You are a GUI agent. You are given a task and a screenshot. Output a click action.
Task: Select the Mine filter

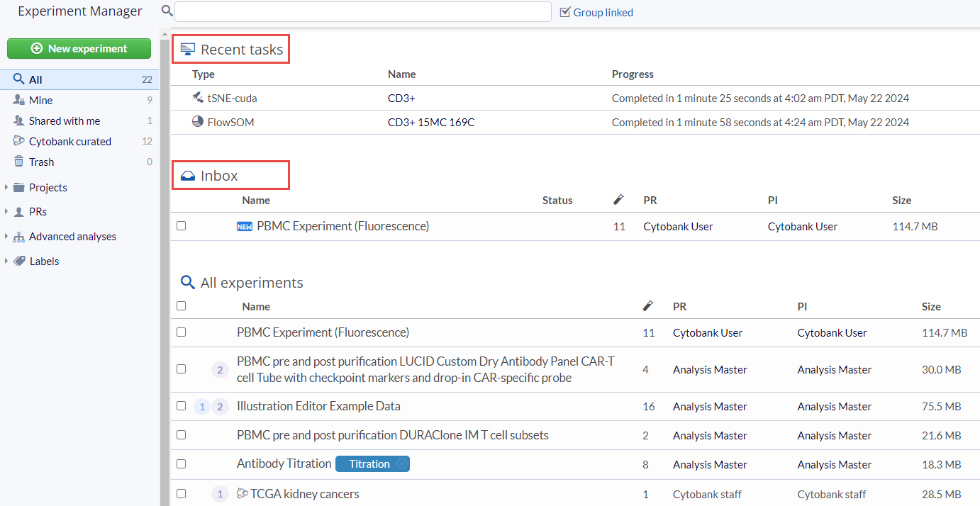pos(40,101)
